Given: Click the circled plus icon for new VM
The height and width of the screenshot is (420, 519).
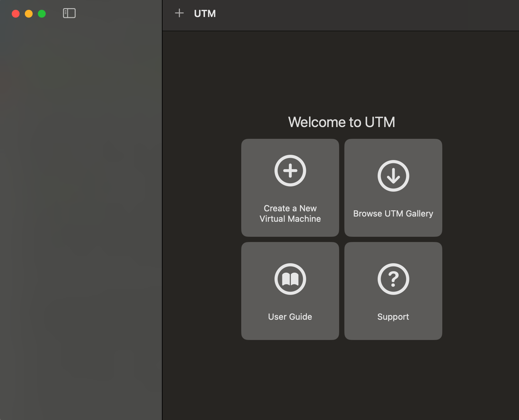Looking at the screenshot, I should click(x=290, y=170).
